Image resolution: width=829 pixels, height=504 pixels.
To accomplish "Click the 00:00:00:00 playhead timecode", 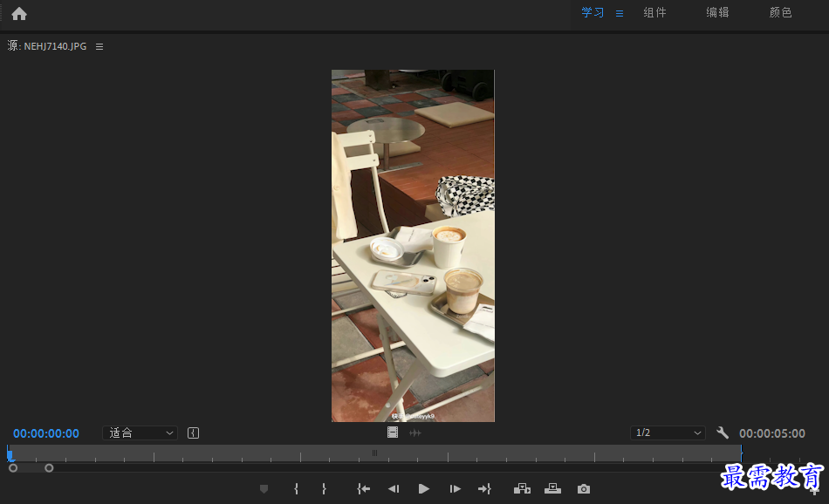I will click(x=46, y=433).
